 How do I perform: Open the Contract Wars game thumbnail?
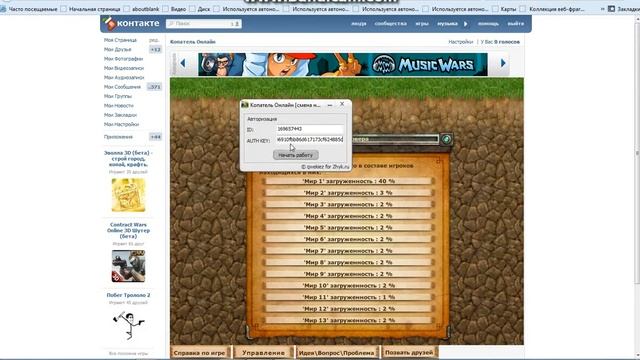[128, 266]
